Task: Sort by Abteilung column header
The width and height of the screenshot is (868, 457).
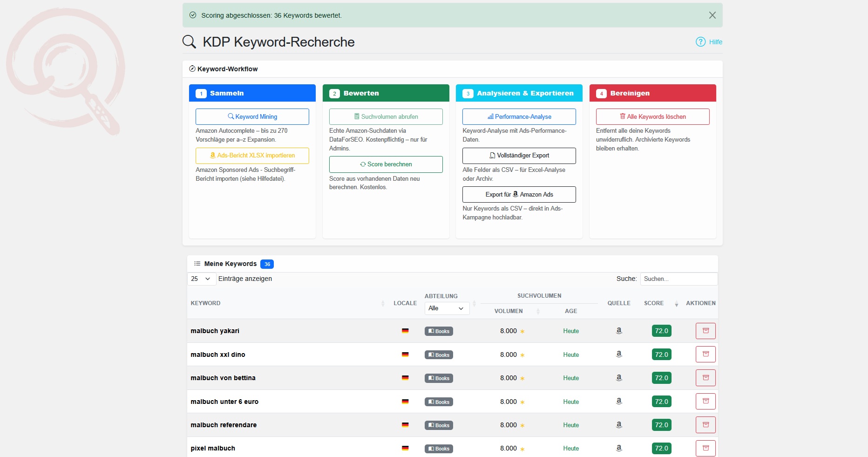Action: coord(441,296)
